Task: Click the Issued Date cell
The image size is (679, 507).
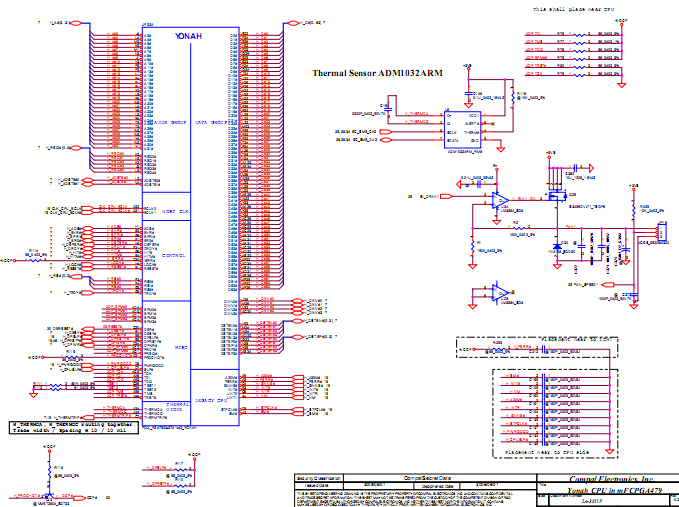Action: pos(319,486)
